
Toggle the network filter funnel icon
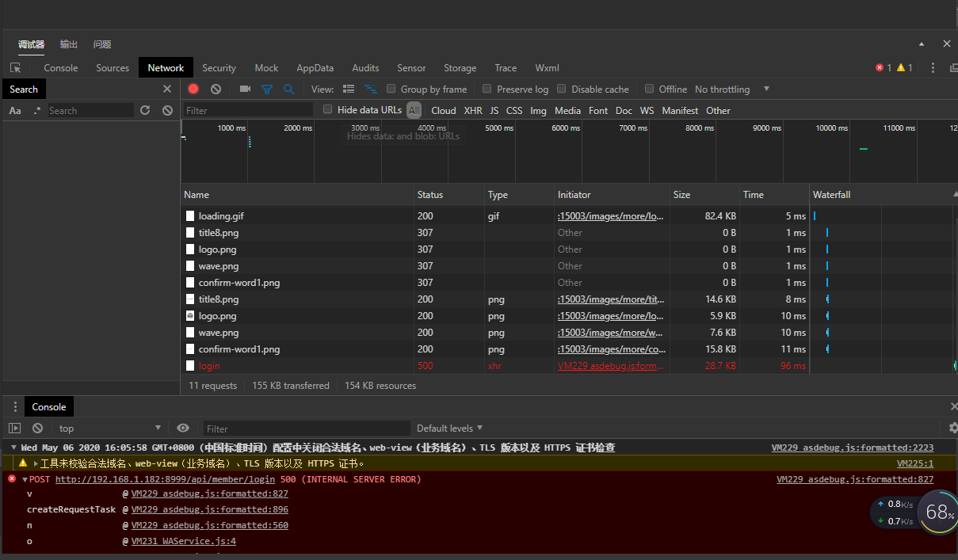pos(267,90)
